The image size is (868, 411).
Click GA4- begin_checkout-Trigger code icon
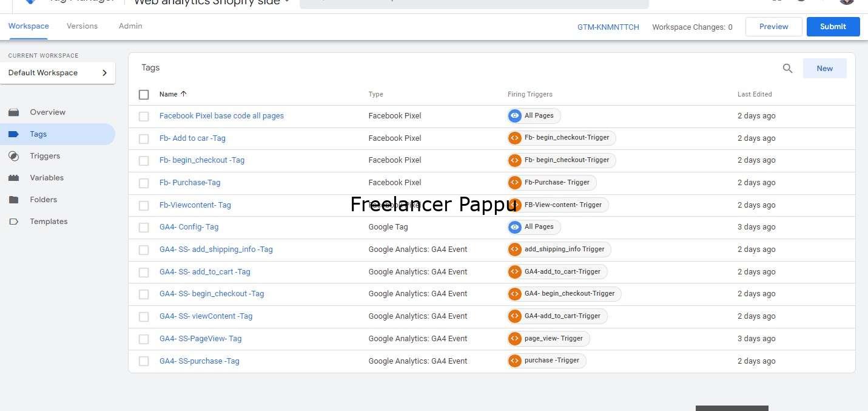pos(515,294)
